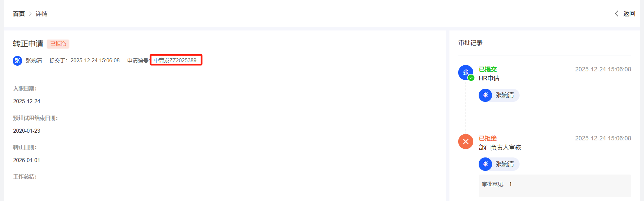The height and width of the screenshot is (201, 644).
Task: Click the 返回 back button
Action: (629, 14)
